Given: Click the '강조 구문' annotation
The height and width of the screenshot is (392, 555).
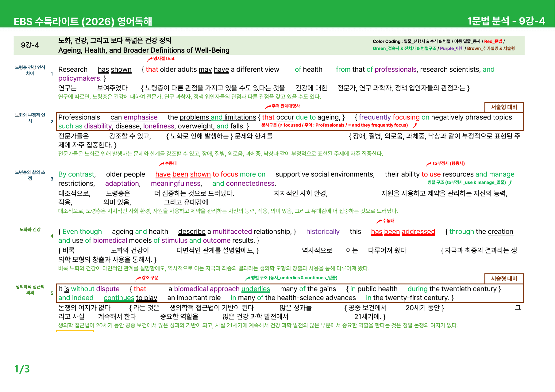Looking at the screenshot, I should click(150, 278).
